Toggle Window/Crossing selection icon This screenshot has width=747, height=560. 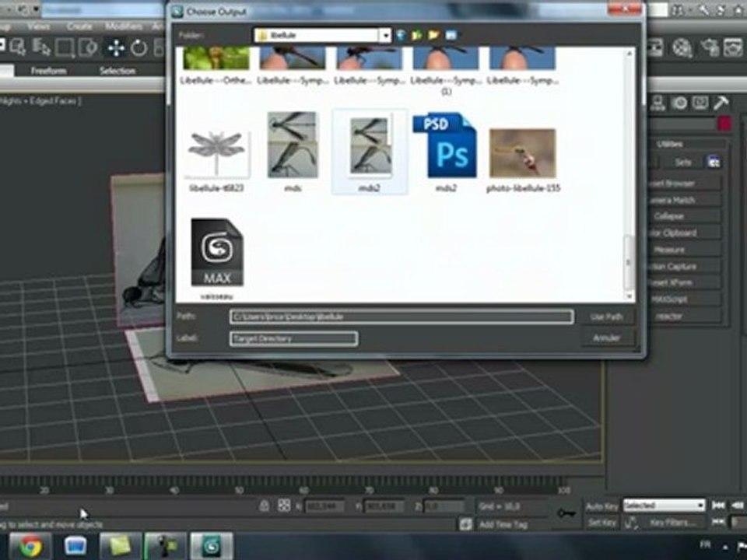click(x=88, y=47)
